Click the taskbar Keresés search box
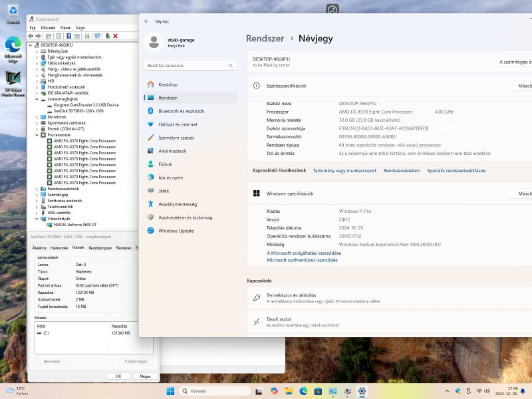This screenshot has width=532, height=399. (x=215, y=391)
